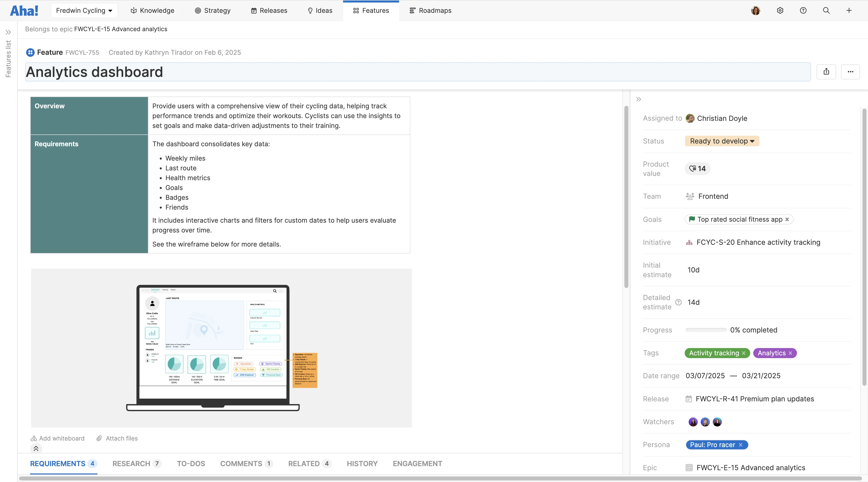Open the Fredwin Cycling workspace dropdown
Viewport: 868px width, 482px height.
pyautogui.click(x=84, y=11)
